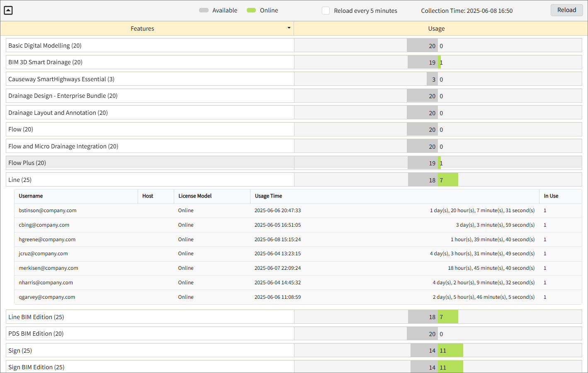The width and height of the screenshot is (588, 373).
Task: Enable Reload every 5 minutes
Action: (326, 10)
